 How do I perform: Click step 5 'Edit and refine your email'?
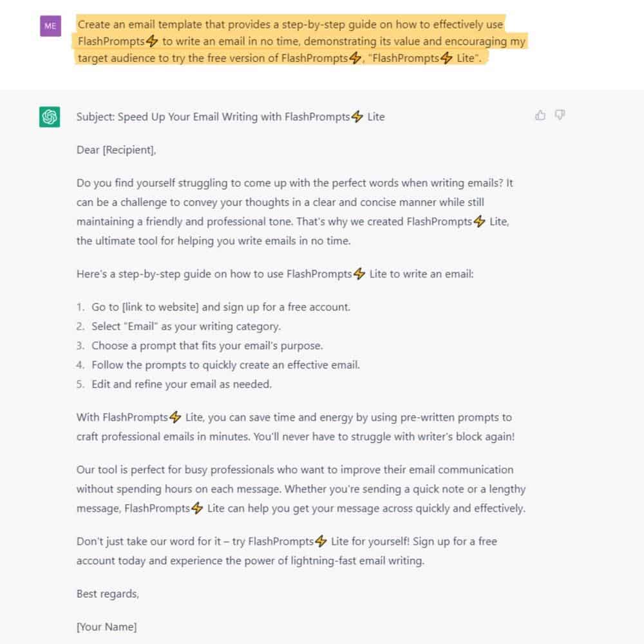click(182, 384)
